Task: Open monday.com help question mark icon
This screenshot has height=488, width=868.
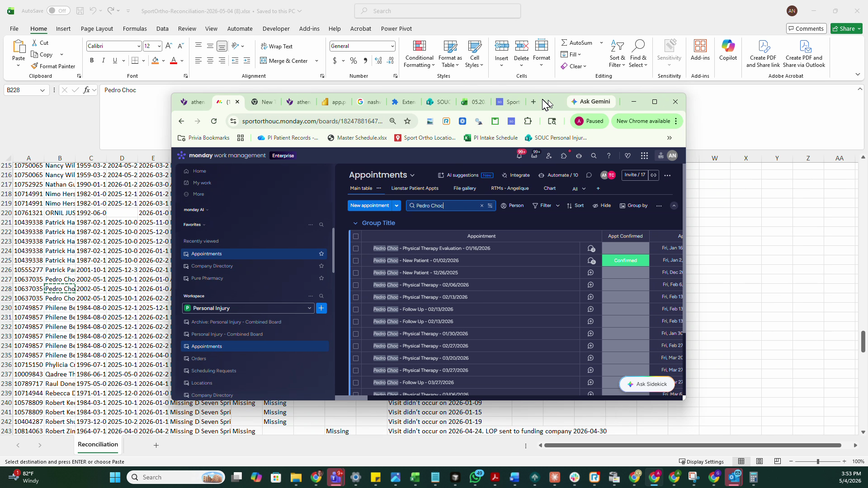Action: [609, 155]
